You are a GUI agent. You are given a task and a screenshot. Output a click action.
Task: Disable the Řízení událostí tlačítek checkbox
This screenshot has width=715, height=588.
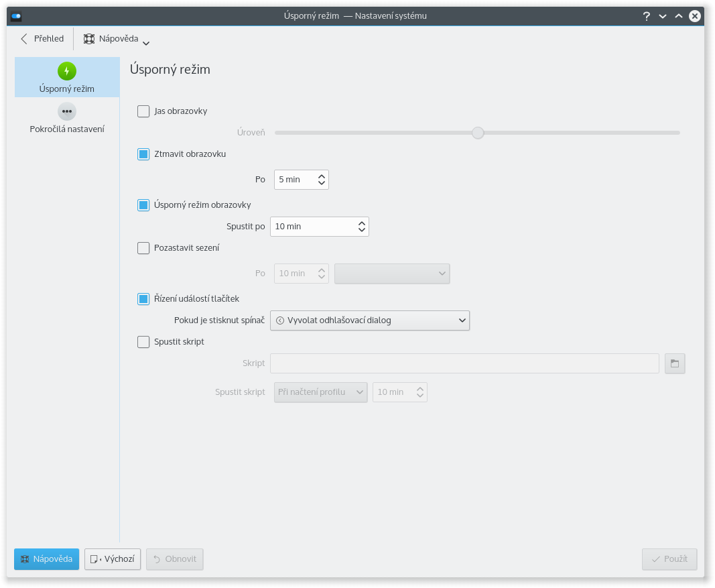(x=143, y=299)
